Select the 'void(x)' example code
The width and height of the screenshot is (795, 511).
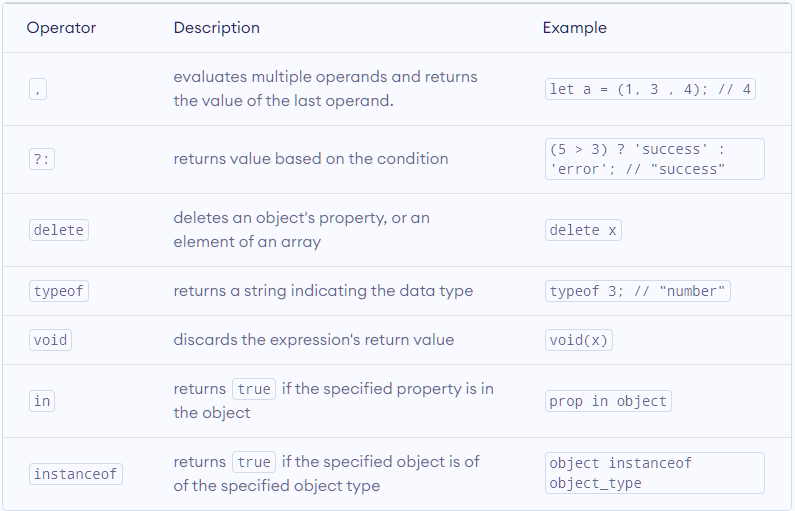tap(579, 340)
